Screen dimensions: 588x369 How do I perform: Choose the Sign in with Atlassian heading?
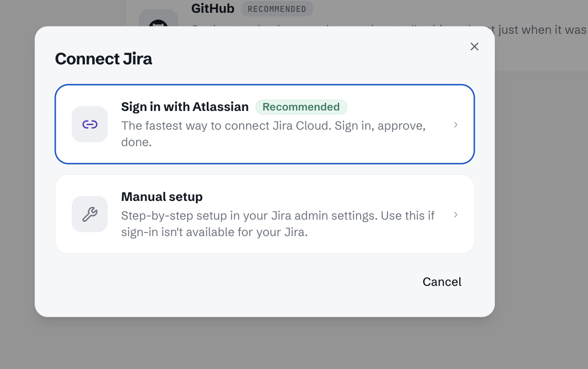[185, 107]
